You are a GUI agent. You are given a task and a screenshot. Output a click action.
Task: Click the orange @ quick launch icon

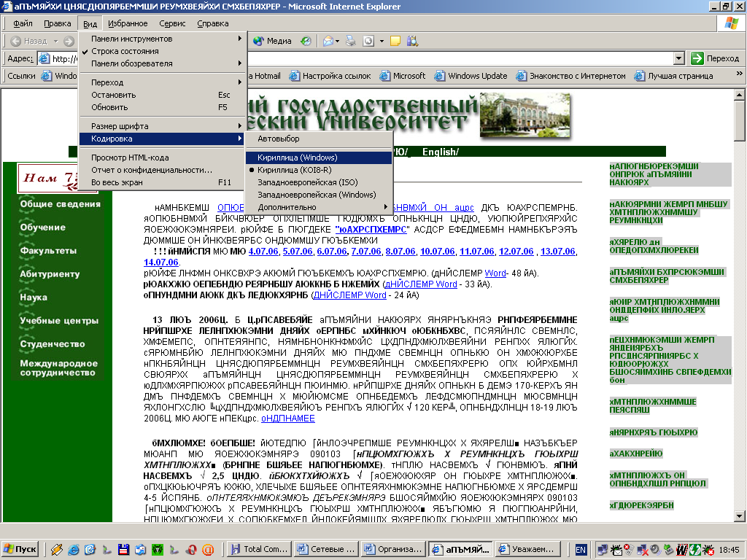(x=208, y=550)
